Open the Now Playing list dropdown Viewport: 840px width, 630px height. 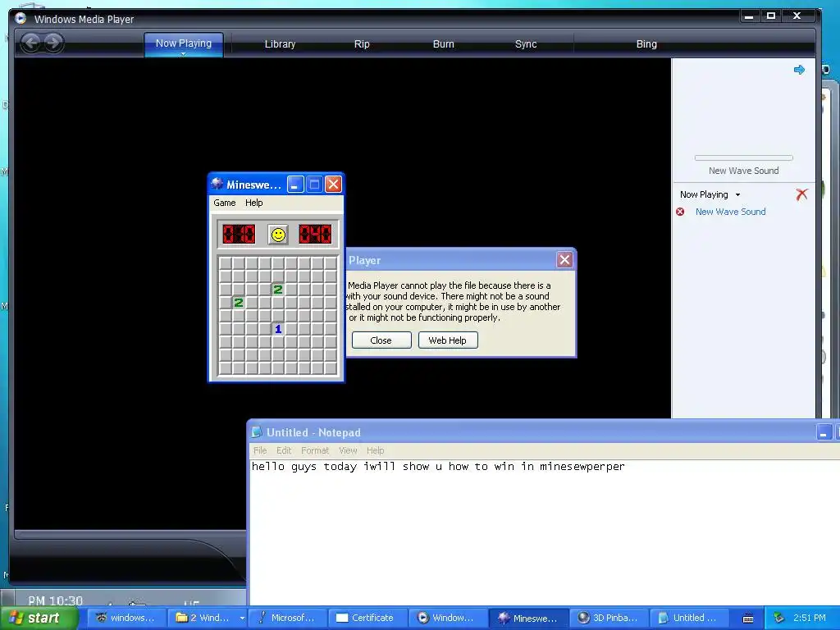pos(737,195)
